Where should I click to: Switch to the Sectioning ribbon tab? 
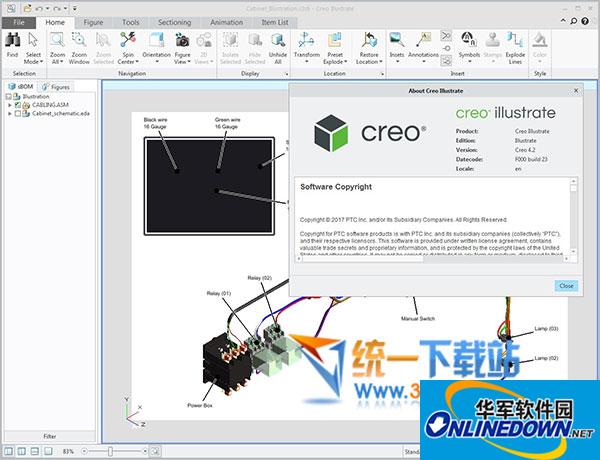[174, 23]
